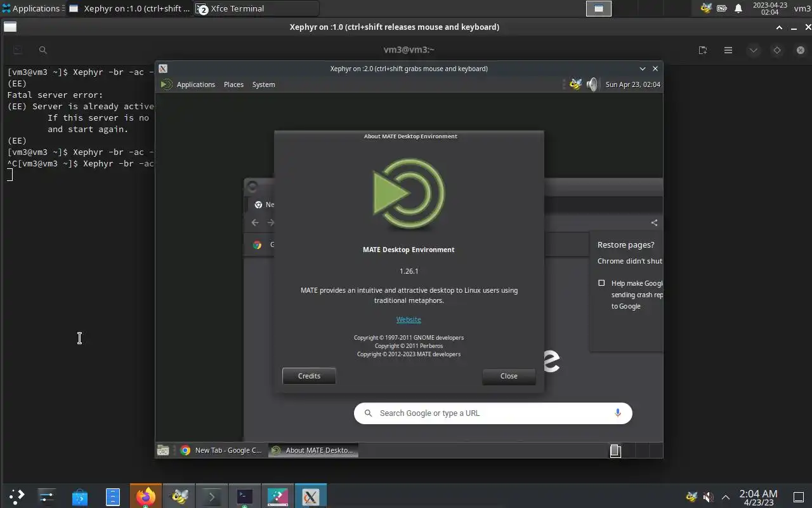This screenshot has width=812, height=508.
Task: Click the terminal search magnifier icon
Action: click(x=43, y=50)
